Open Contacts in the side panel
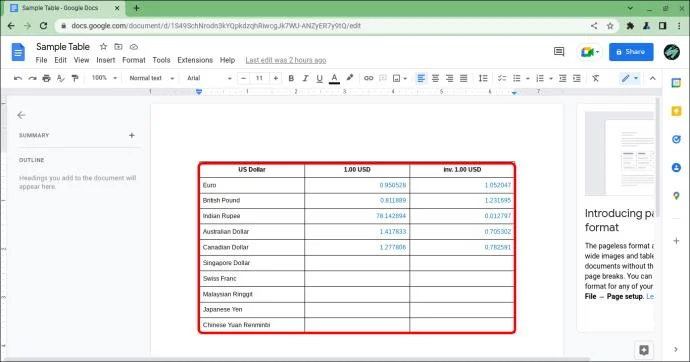This screenshot has height=362, width=690. (x=676, y=168)
